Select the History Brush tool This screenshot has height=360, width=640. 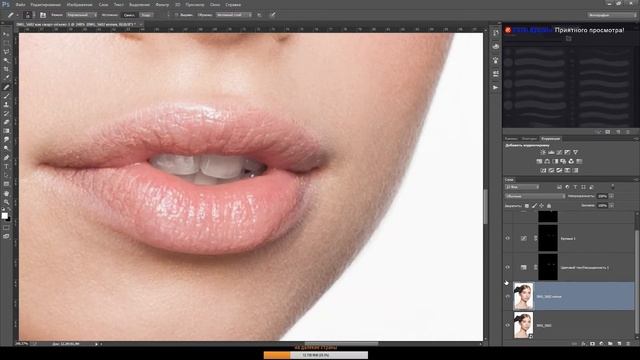click(6, 113)
